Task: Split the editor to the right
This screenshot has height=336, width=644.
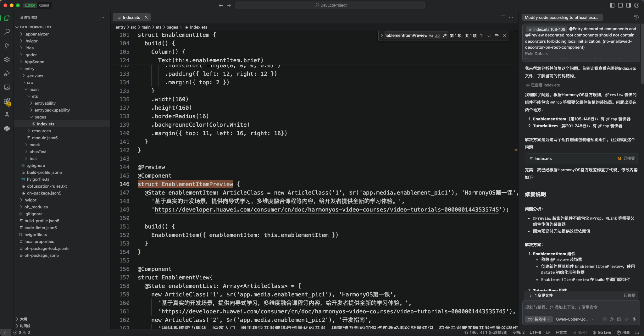Action: coord(503,17)
